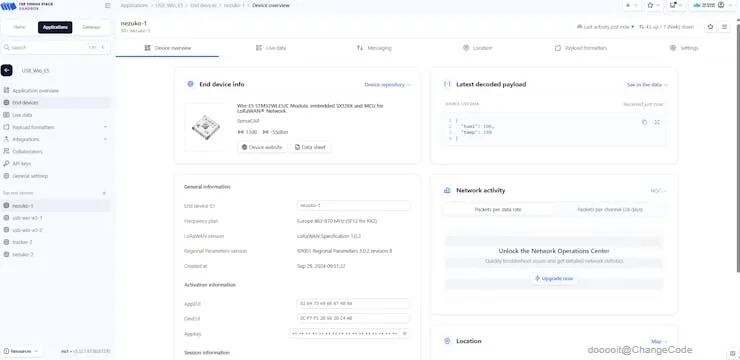Screen dimensions: 740x360
Task: Open the user account menu
Action: pyautogui.click(x=713, y=5)
